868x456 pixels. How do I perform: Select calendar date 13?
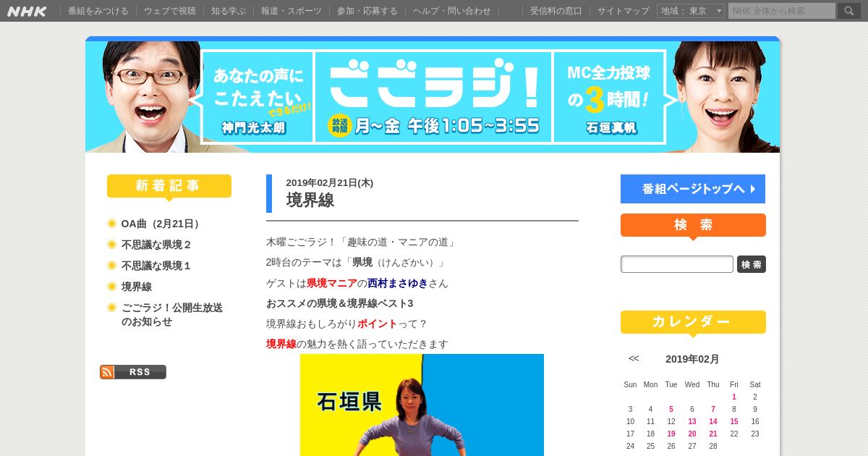(692, 421)
